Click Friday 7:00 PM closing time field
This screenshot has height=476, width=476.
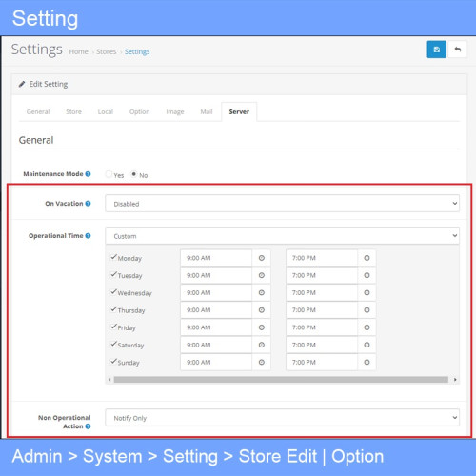point(322,327)
